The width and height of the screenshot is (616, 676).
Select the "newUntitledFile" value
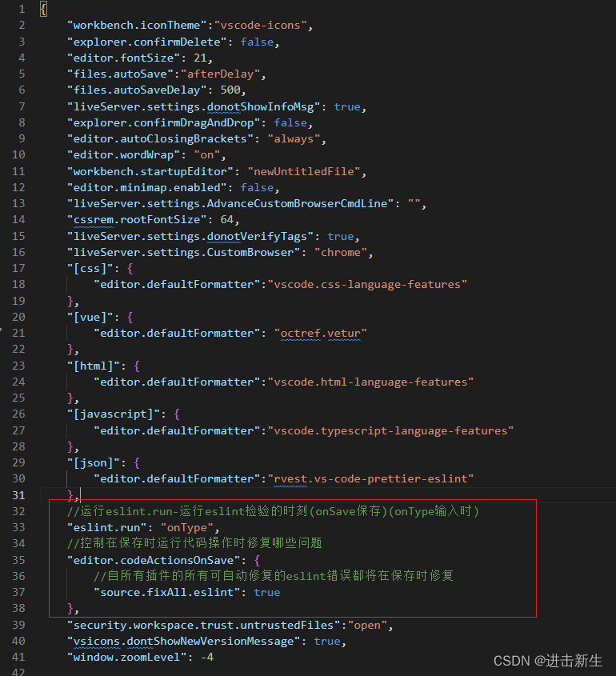[304, 171]
